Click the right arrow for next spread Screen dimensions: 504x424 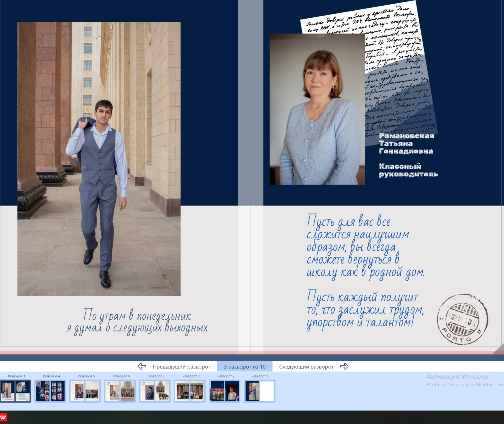tap(344, 366)
